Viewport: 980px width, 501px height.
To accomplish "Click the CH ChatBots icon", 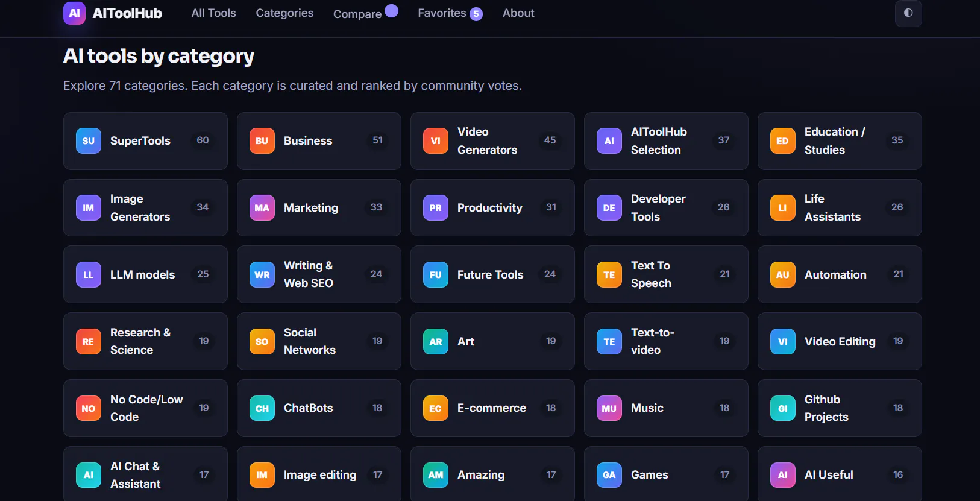I will point(262,409).
